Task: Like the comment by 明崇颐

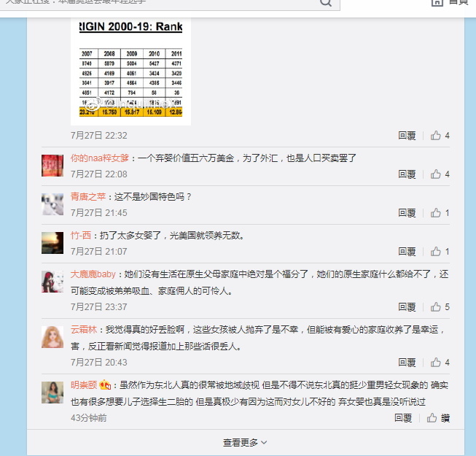Action: click(432, 418)
